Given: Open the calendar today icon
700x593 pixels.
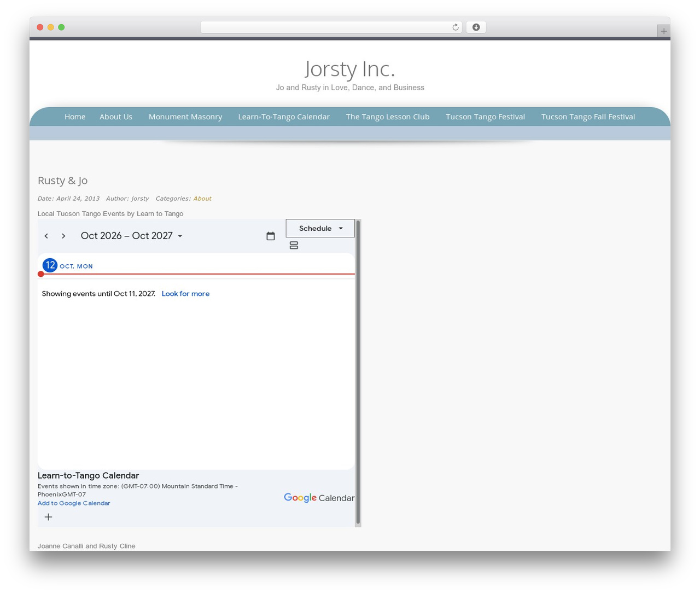Looking at the screenshot, I should click(x=271, y=236).
